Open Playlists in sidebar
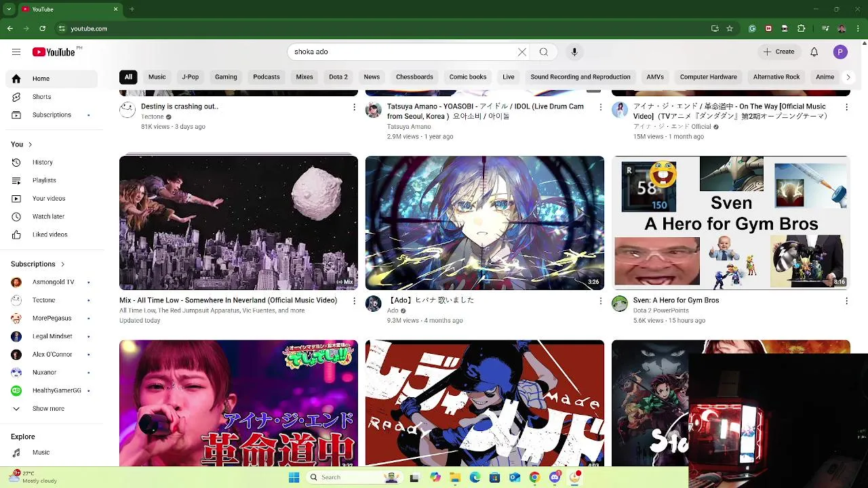 point(52,180)
